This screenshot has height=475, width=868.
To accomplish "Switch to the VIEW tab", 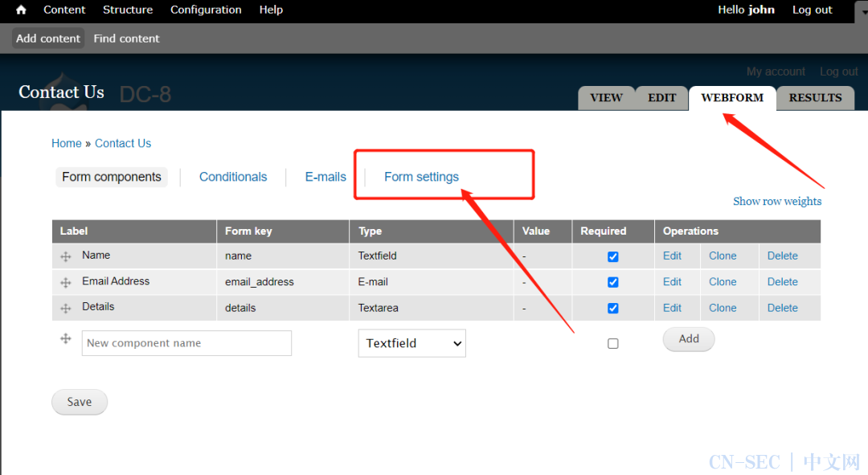I will (606, 98).
